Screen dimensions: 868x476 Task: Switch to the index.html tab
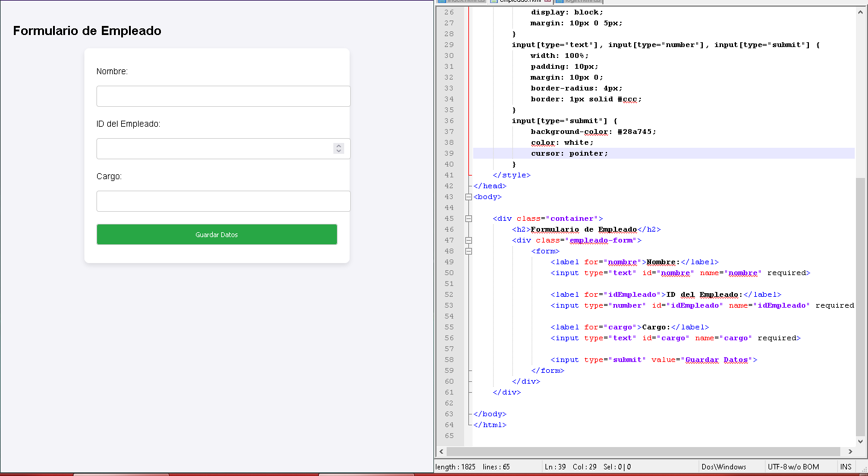[461, 1]
